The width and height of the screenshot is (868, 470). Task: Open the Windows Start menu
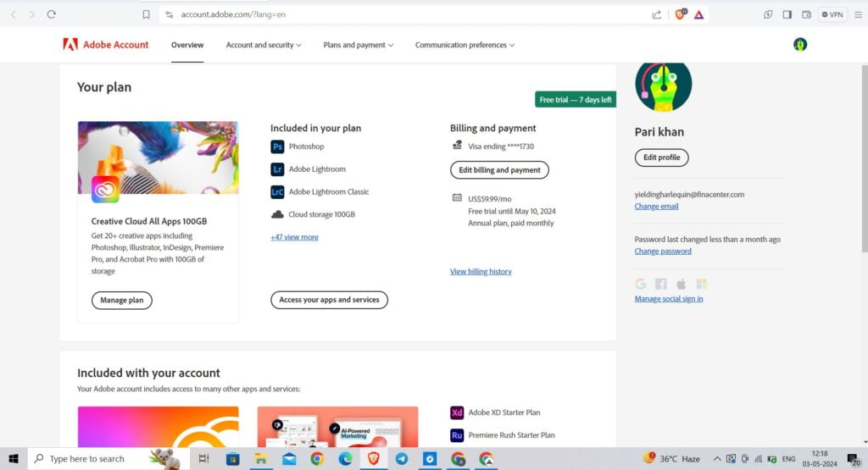click(14, 459)
